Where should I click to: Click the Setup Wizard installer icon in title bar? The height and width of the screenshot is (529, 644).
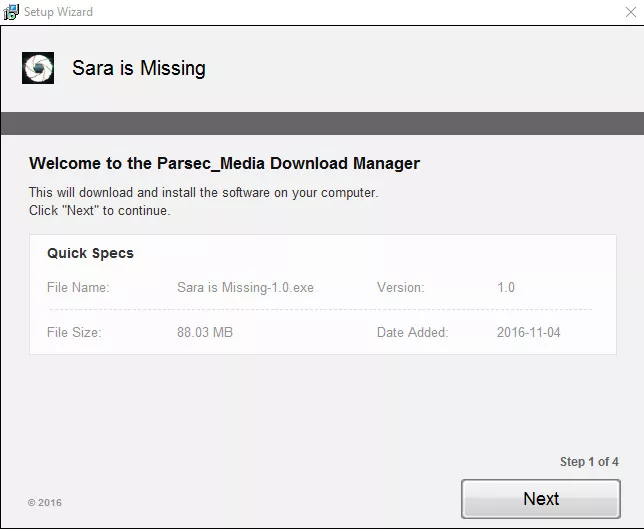(11, 12)
